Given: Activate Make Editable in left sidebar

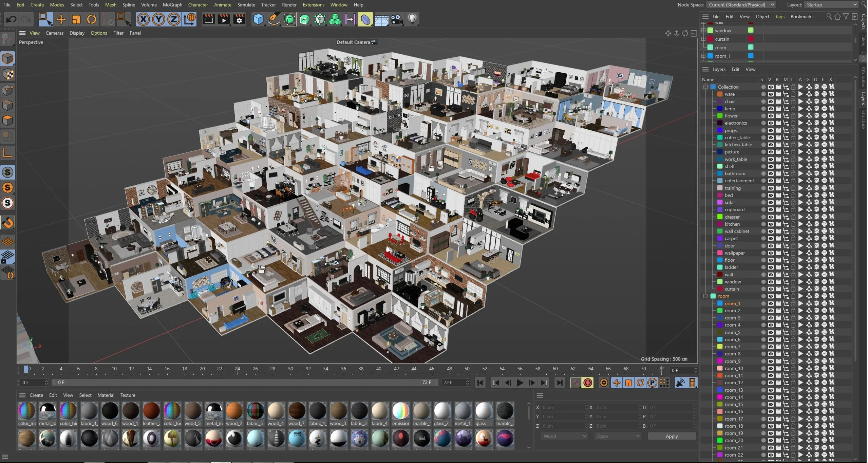Looking at the screenshot, I should [x=7, y=39].
